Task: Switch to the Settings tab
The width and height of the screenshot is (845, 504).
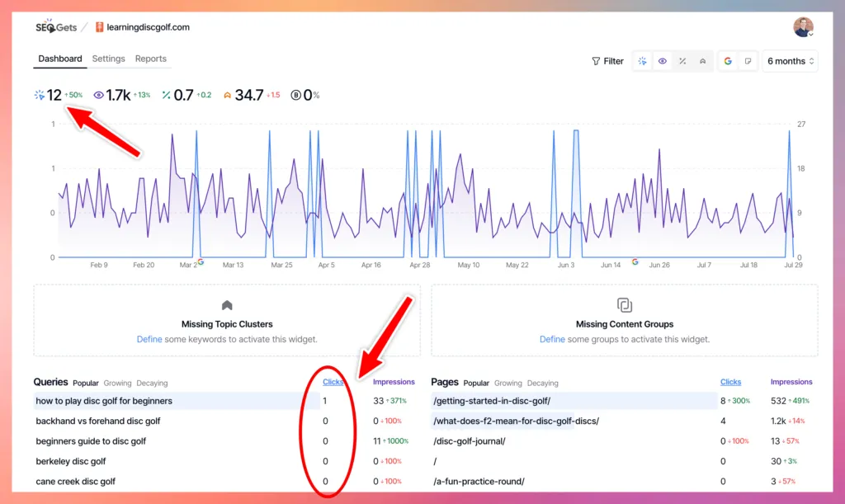Action: [108, 59]
